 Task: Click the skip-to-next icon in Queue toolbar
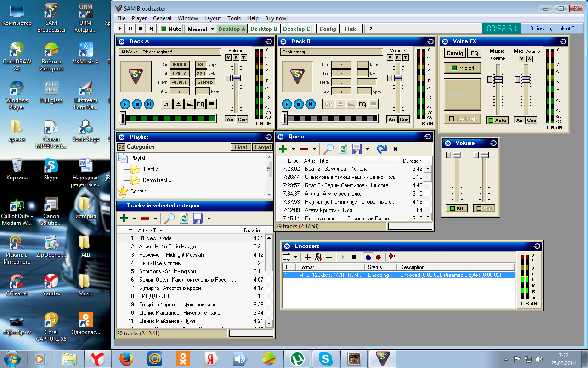point(396,149)
